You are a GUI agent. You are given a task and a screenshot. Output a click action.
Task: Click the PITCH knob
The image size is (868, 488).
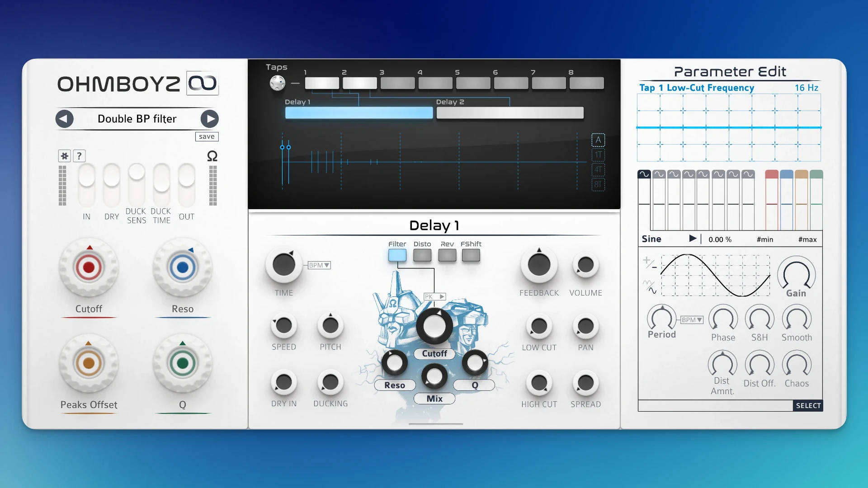[330, 325]
